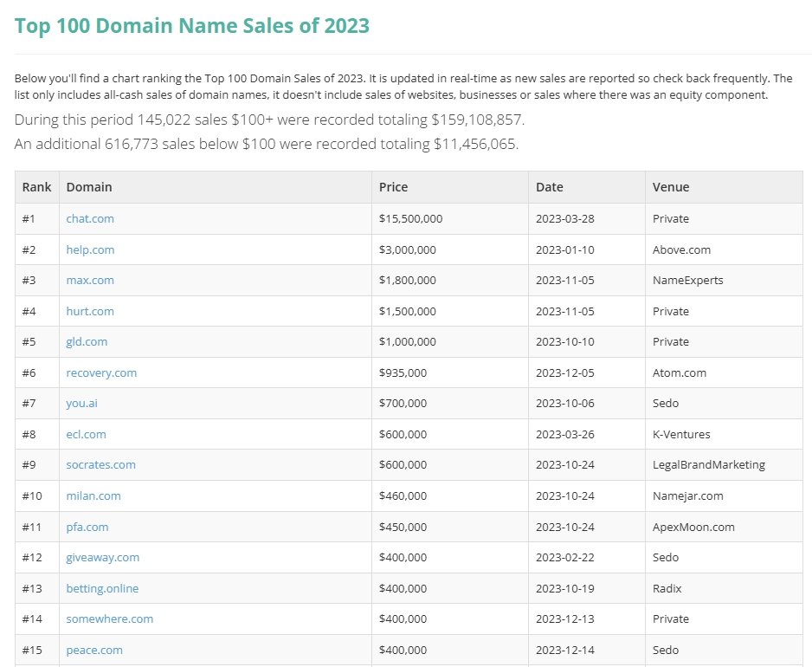This screenshot has width=812, height=667.
Task: Open max.com in the table
Action: [x=90, y=281]
